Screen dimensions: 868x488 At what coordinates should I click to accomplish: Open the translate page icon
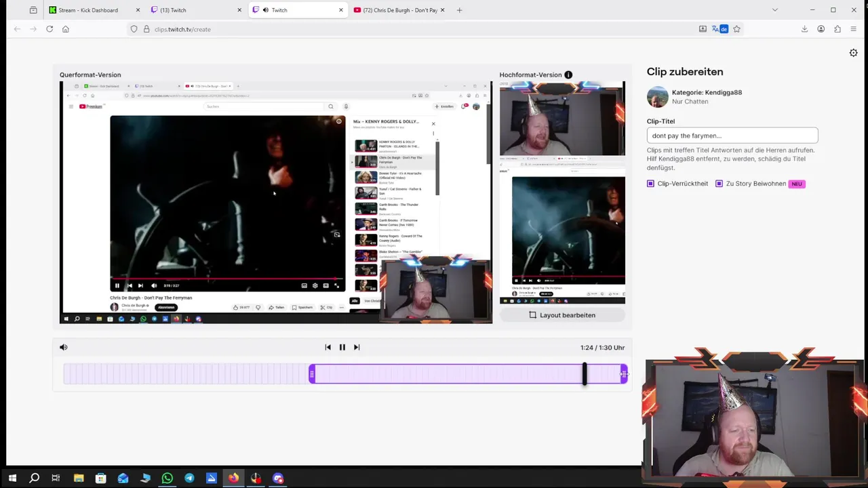click(719, 29)
